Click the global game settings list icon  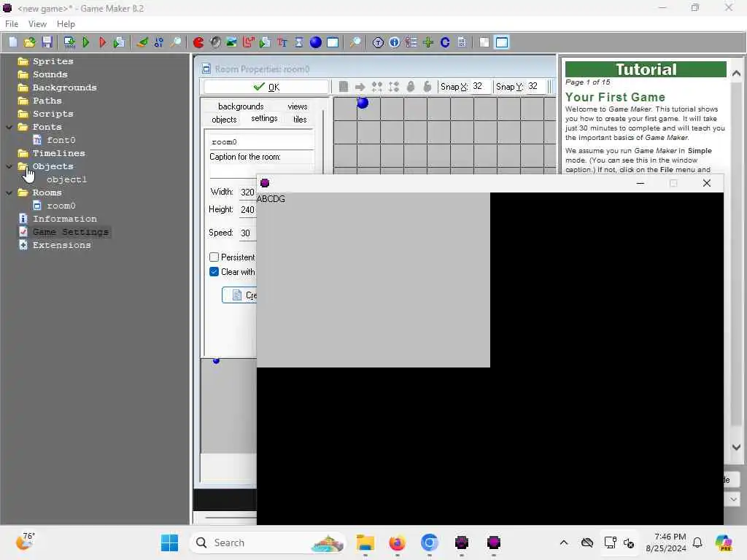click(411, 42)
